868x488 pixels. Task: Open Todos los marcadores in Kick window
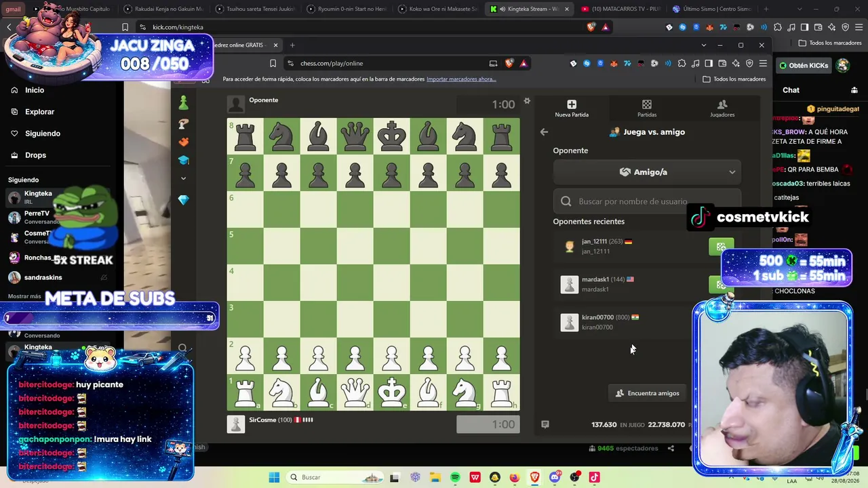tap(830, 43)
